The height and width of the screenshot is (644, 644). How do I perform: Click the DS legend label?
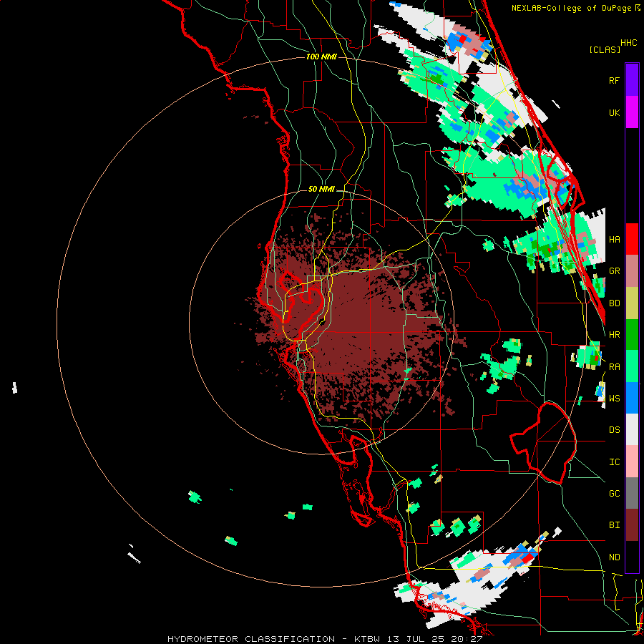point(614,430)
